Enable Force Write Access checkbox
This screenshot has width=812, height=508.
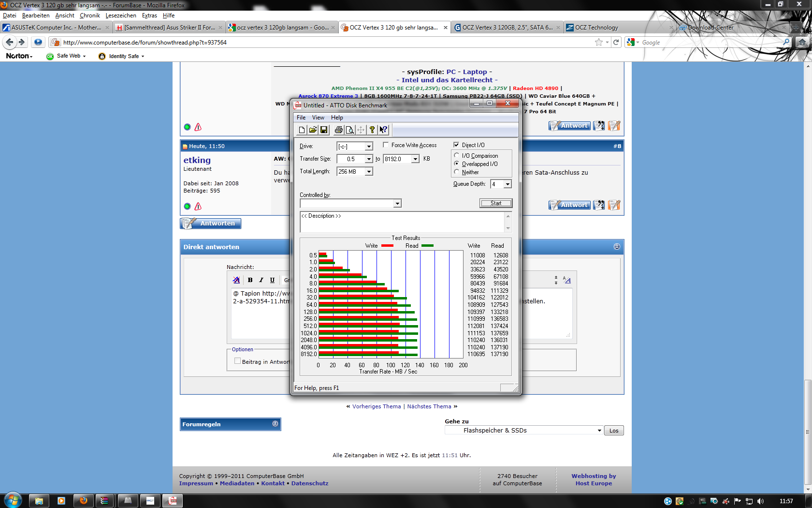[x=386, y=145]
